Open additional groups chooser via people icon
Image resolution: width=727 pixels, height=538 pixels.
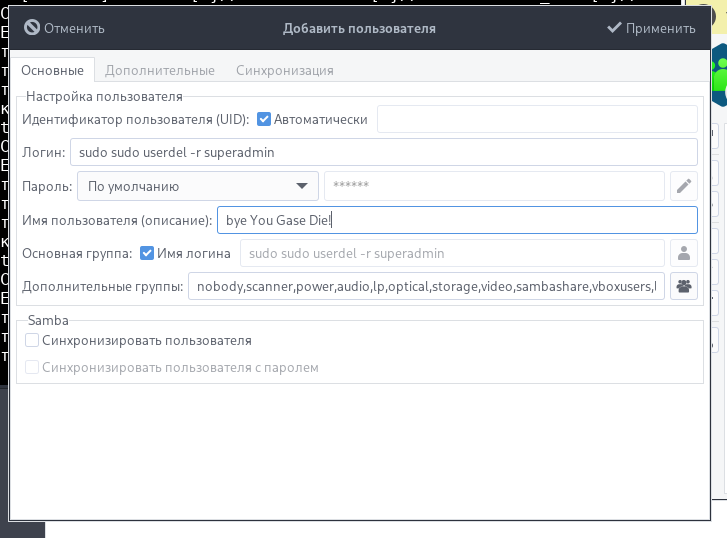click(684, 287)
